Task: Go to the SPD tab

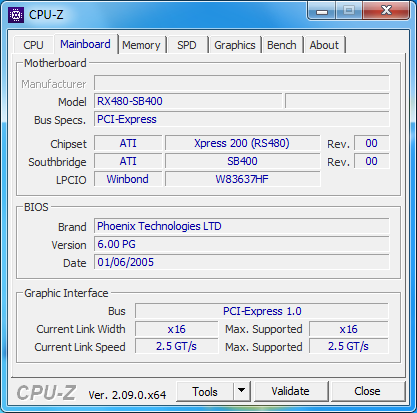Action: click(187, 45)
